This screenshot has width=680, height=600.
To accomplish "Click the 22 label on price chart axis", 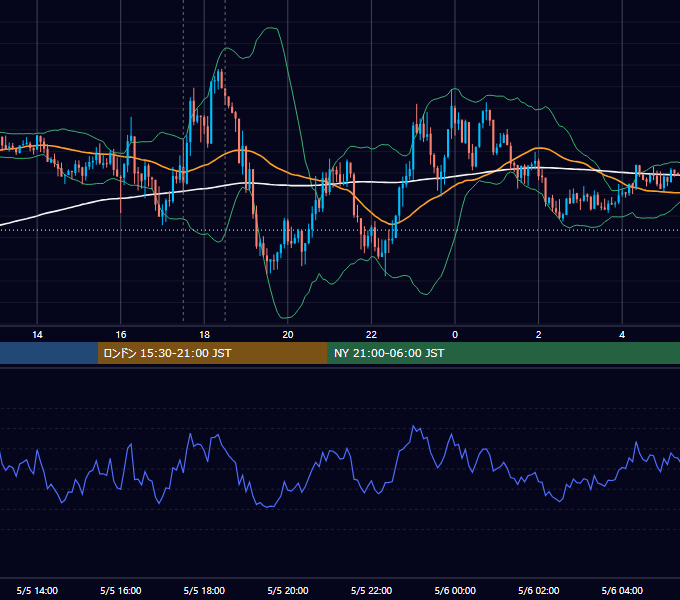I will pyautogui.click(x=372, y=335).
